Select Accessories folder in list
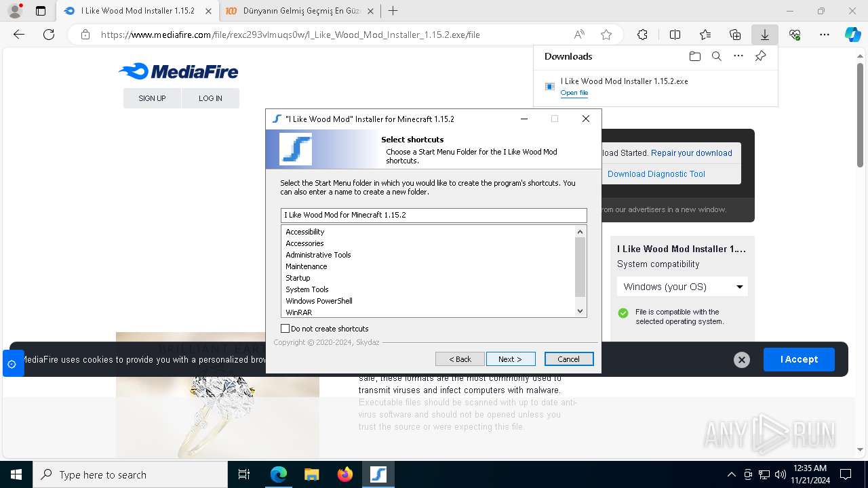Image resolution: width=868 pixels, height=488 pixels. point(304,243)
